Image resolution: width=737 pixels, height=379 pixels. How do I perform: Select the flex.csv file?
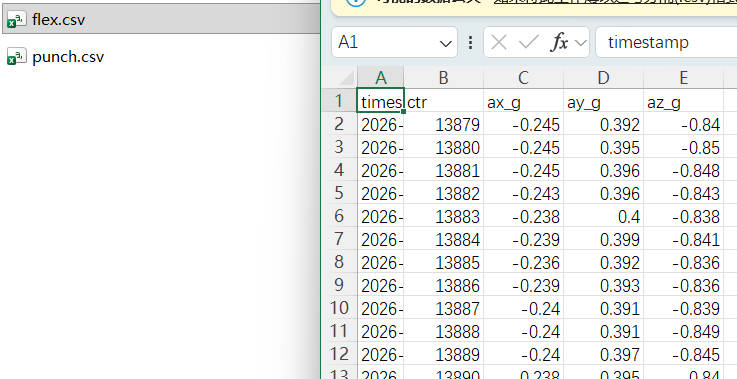pyautogui.click(x=161, y=20)
